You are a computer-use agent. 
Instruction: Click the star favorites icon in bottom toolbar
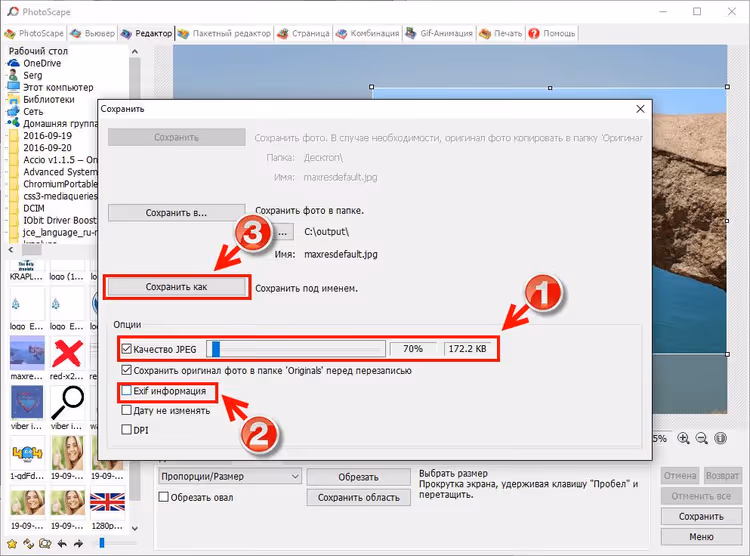(x=12, y=544)
